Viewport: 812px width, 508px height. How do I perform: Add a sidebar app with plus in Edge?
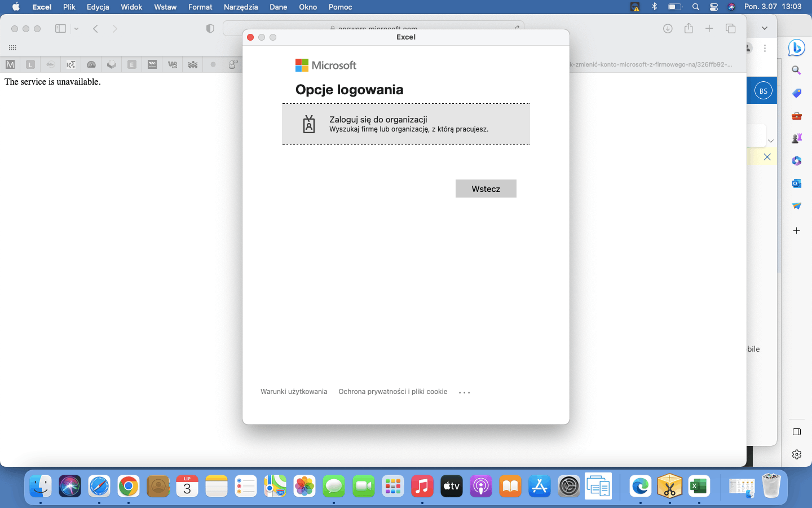[796, 230]
